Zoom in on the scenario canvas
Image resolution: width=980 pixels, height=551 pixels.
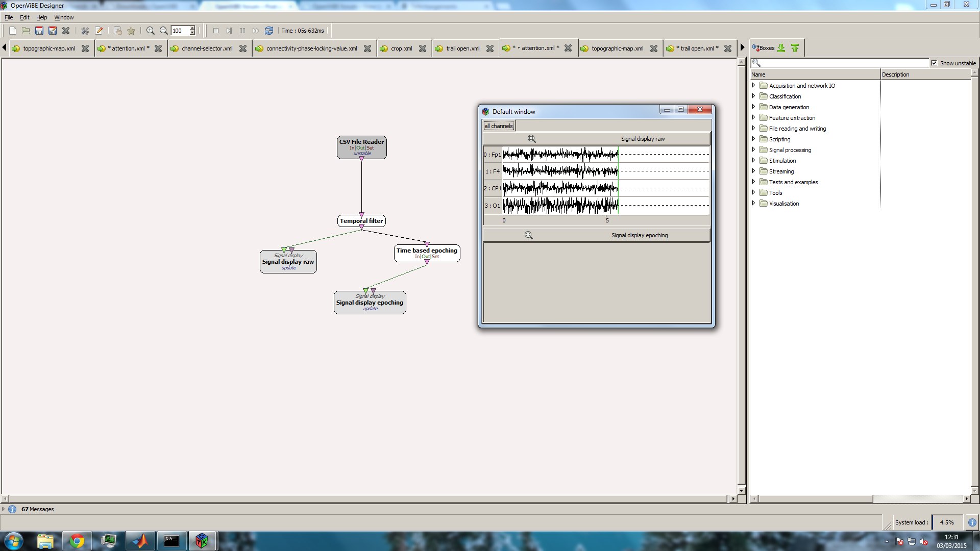[x=151, y=31]
